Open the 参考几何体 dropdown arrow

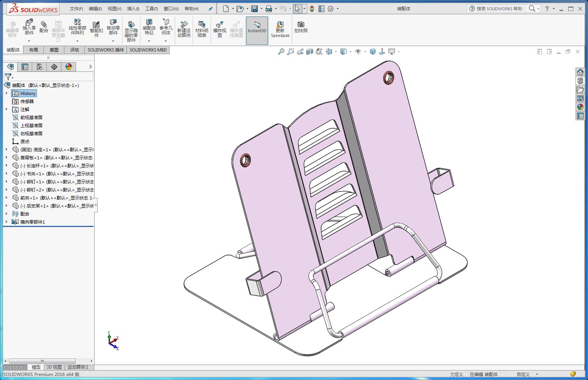coord(166,41)
